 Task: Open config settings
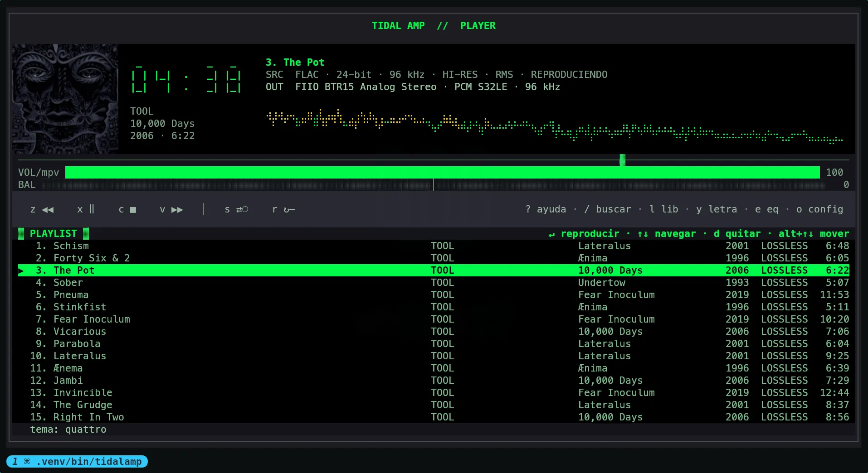(x=819, y=209)
